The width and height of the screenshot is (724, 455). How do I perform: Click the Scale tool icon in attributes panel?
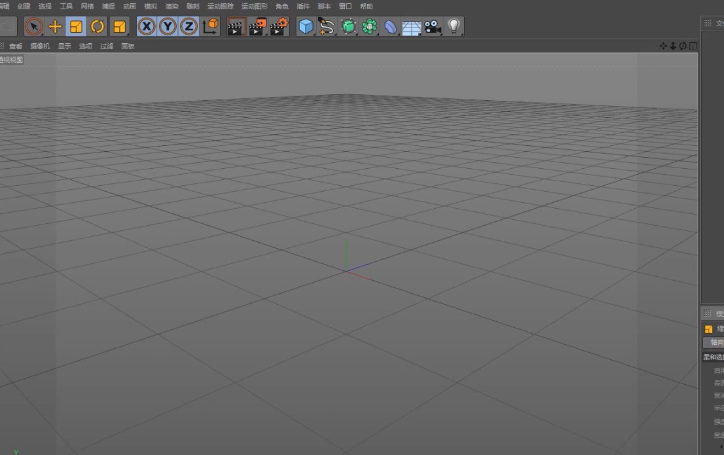coord(708,329)
